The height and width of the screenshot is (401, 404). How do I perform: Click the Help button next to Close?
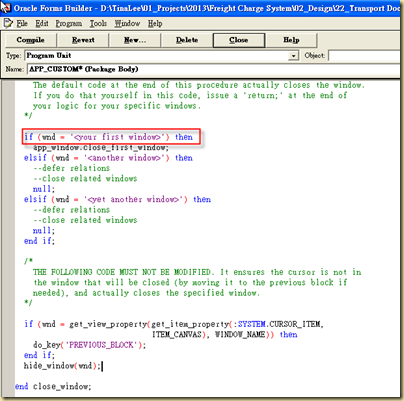291,40
